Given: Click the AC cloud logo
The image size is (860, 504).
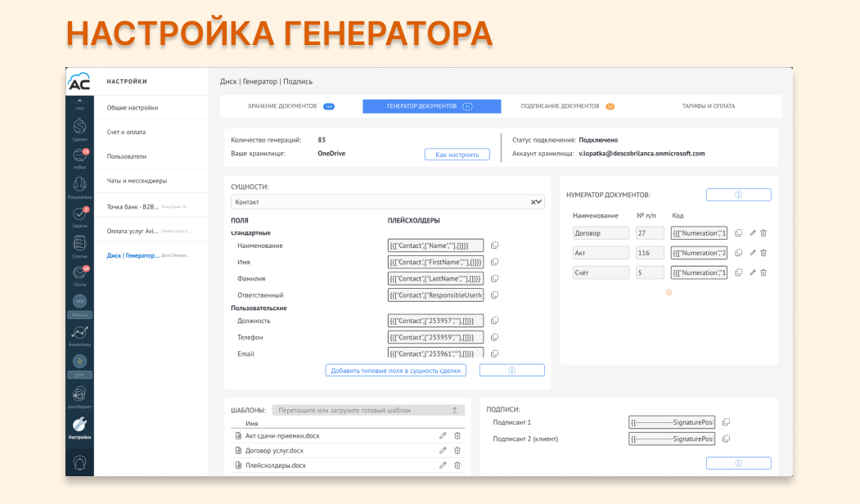Looking at the screenshot, I should point(79,82).
